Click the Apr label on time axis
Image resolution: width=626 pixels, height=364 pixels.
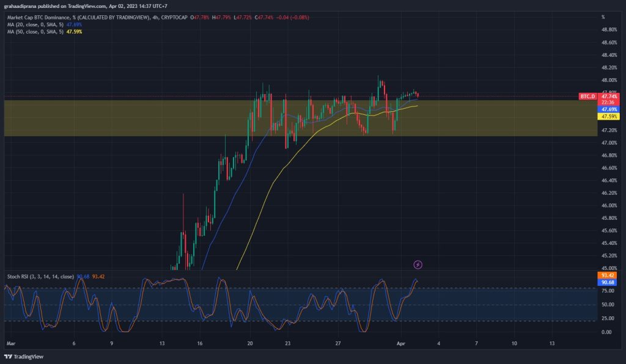pyautogui.click(x=401, y=343)
